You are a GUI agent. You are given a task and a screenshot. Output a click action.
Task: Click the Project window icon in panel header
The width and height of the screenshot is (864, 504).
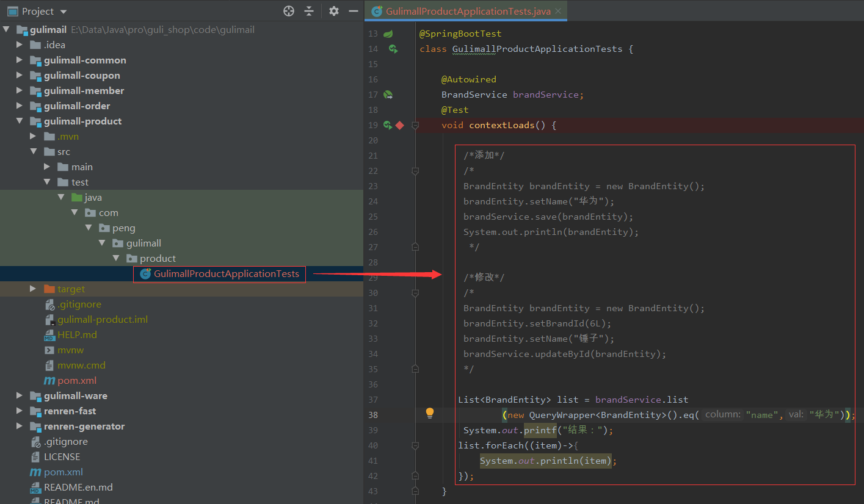pos(12,11)
